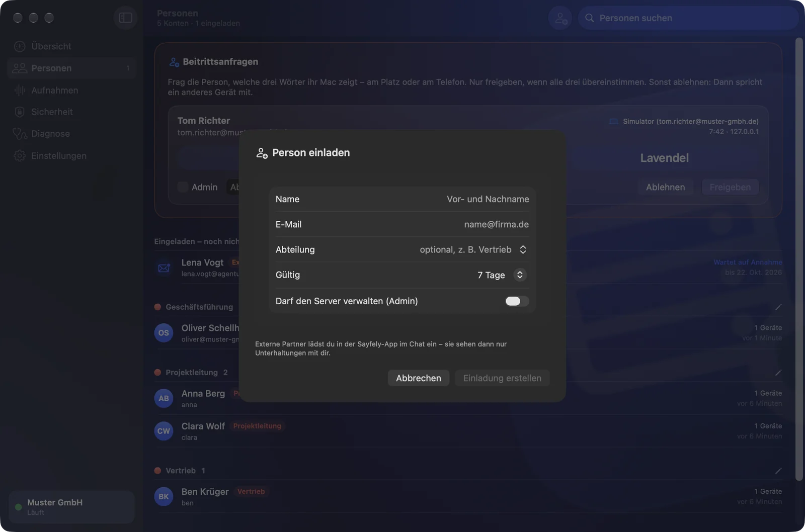This screenshot has width=805, height=532.
Task: Click the vertical scrollbar of the people list
Action: click(799, 259)
